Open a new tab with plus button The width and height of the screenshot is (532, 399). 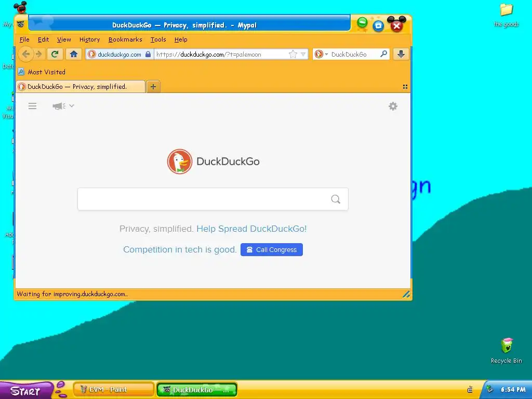pyautogui.click(x=153, y=87)
